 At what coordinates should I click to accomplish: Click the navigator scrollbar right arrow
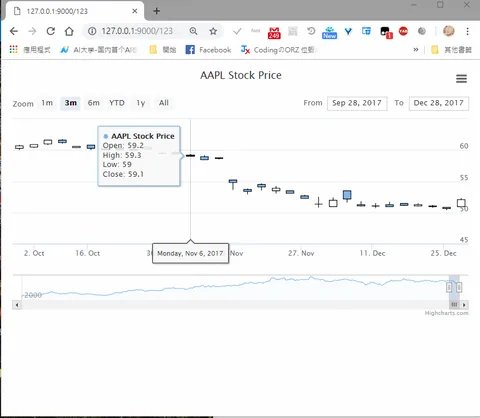click(x=464, y=305)
